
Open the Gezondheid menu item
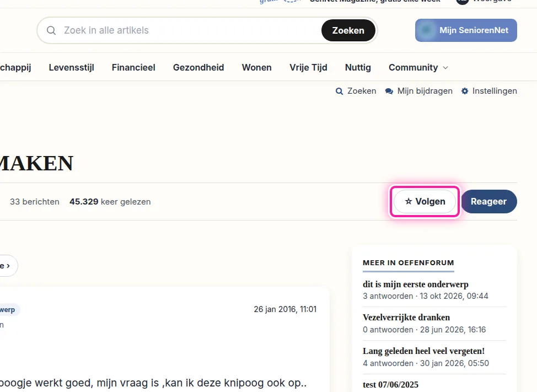click(198, 67)
